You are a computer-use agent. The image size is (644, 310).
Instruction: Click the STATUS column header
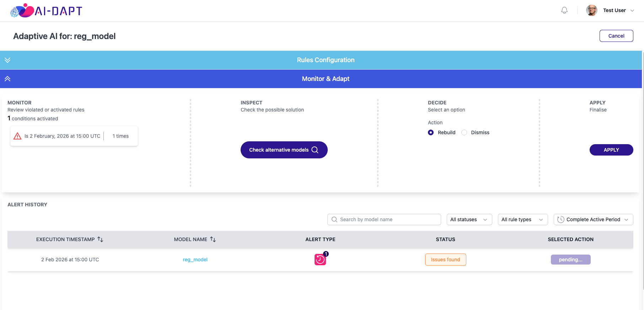(445, 239)
